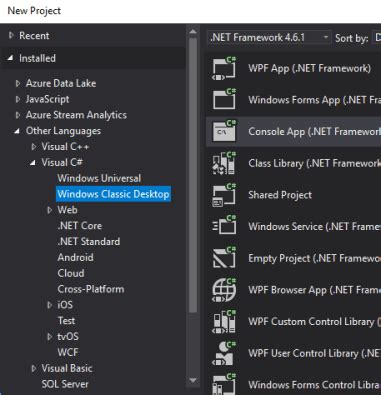The height and width of the screenshot is (395, 381).
Task: Choose Windows Service template name
Action: (314, 227)
